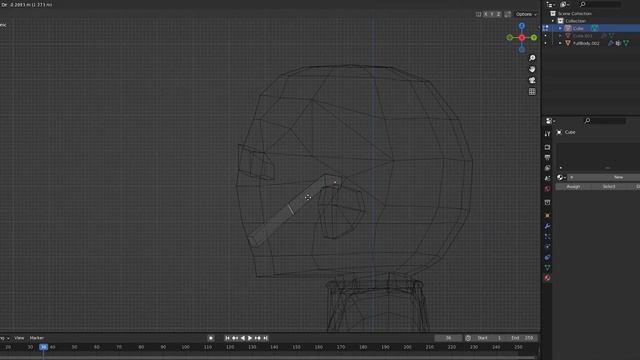Open the Collection properties tab icon

click(547, 202)
